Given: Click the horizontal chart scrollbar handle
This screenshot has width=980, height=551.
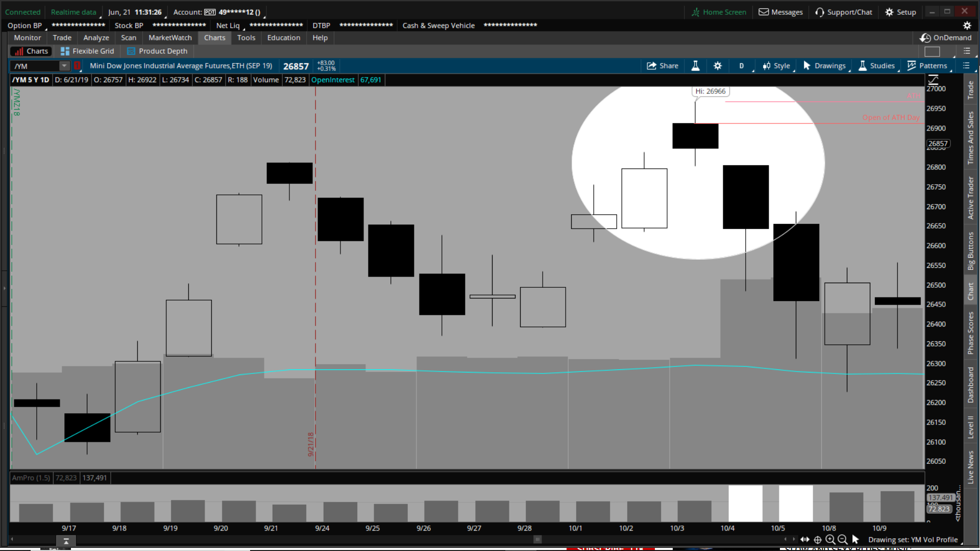Looking at the screenshot, I should click(537, 539).
